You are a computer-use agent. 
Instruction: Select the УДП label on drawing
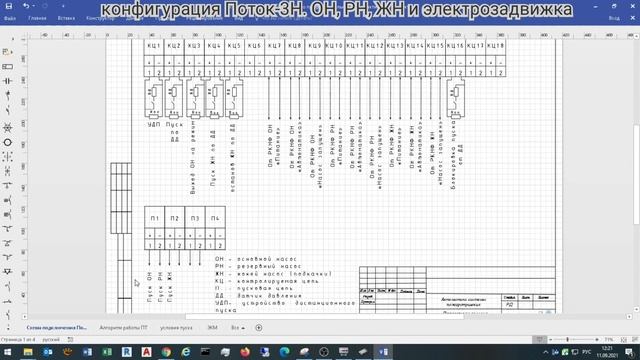click(x=154, y=124)
